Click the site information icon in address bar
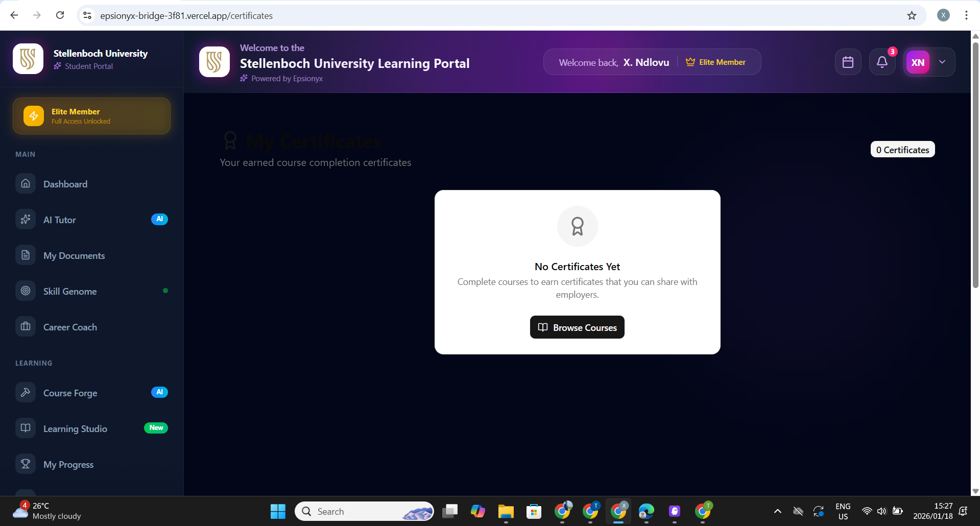This screenshot has height=526, width=980. (87, 15)
